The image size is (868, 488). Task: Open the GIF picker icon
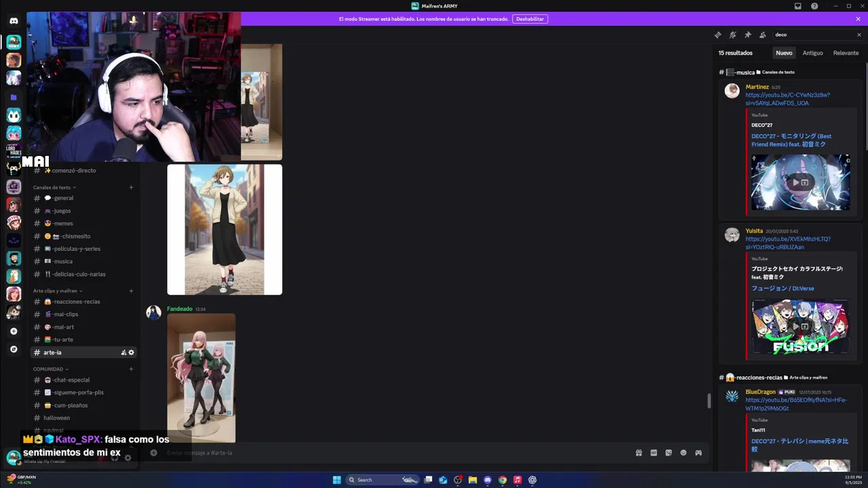[654, 453]
